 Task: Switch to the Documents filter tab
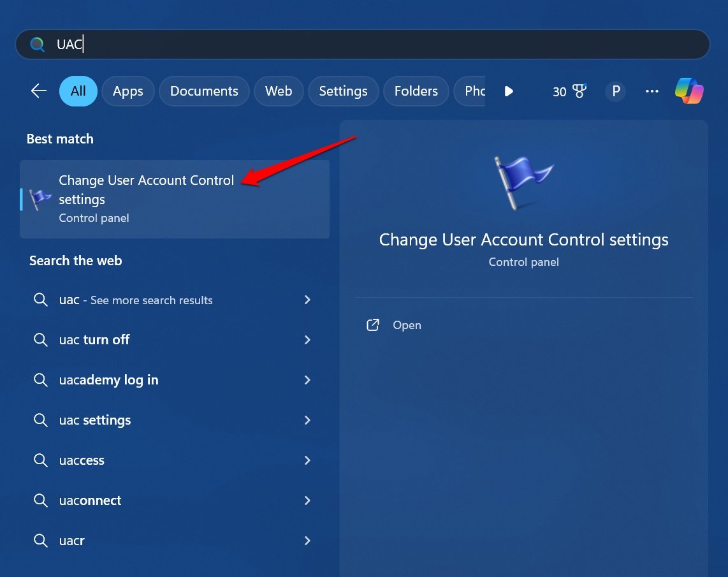click(204, 91)
